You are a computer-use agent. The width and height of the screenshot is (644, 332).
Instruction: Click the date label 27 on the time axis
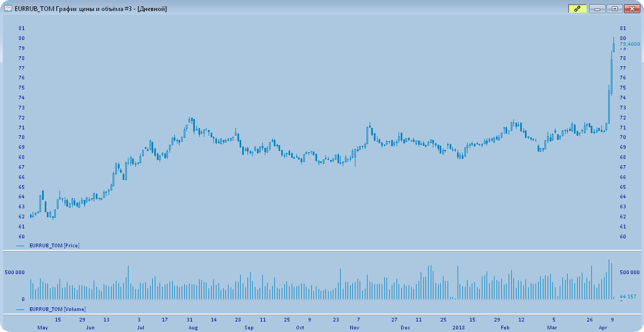click(394, 319)
